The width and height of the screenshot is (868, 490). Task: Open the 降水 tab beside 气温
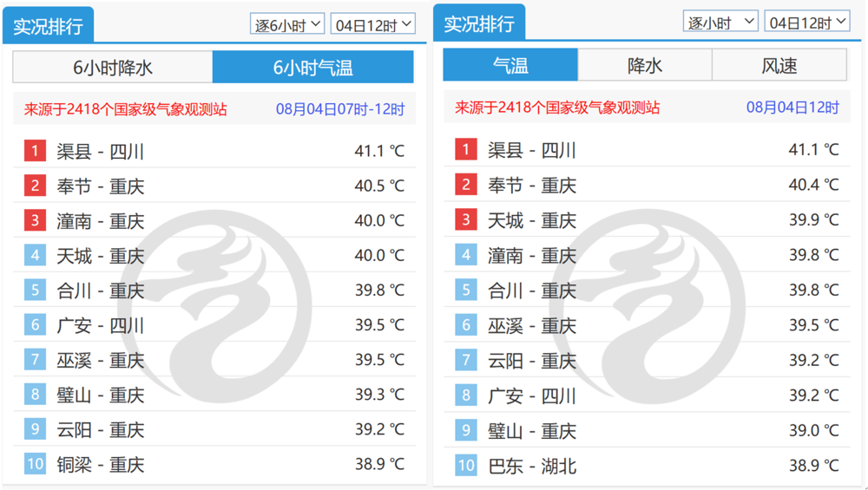[645, 65]
